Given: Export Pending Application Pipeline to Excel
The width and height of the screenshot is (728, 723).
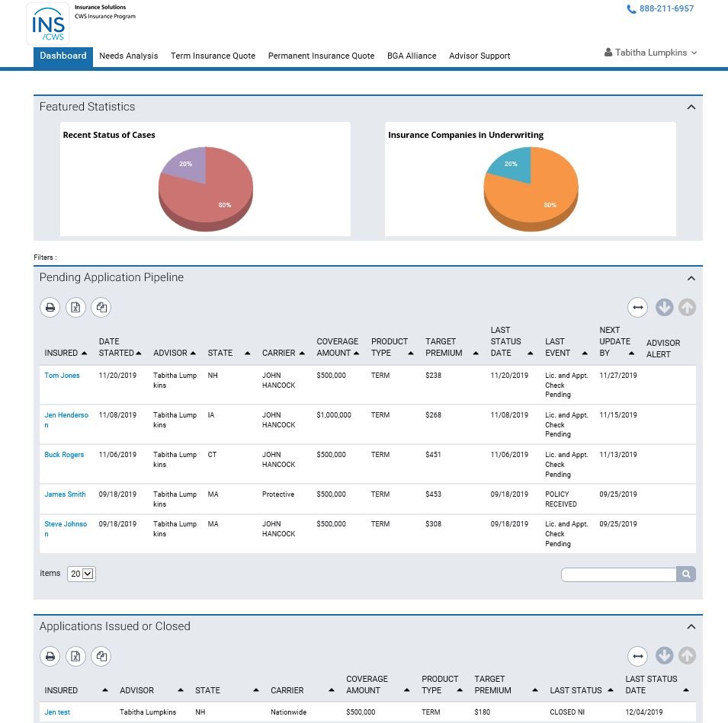Looking at the screenshot, I should 75,308.
